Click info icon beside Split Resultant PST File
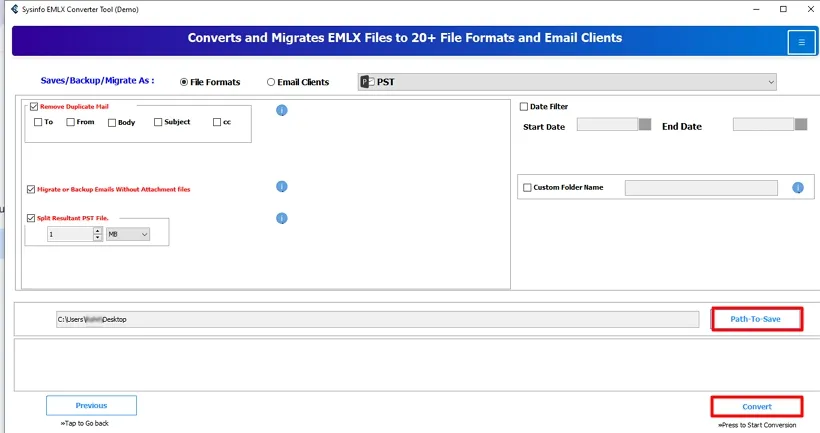Image resolution: width=820 pixels, height=433 pixels. tap(281, 218)
